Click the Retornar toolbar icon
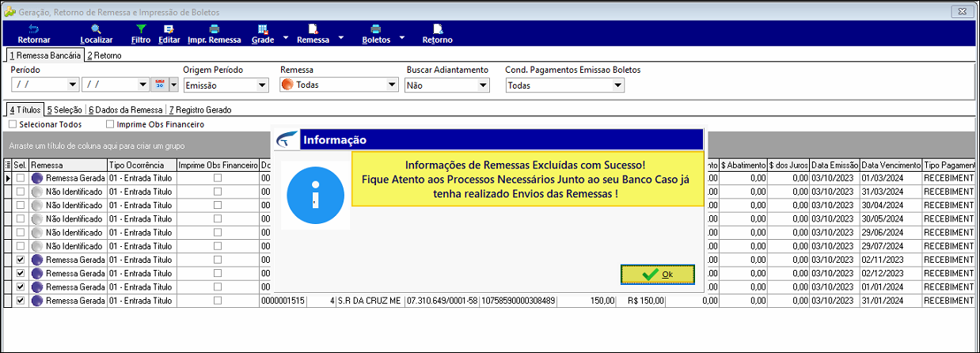 point(33,28)
